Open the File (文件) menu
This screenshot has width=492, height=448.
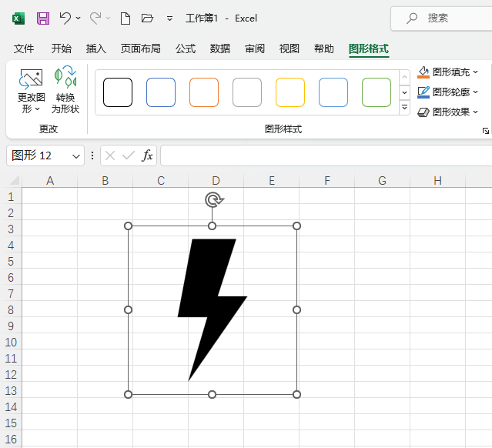pos(24,48)
